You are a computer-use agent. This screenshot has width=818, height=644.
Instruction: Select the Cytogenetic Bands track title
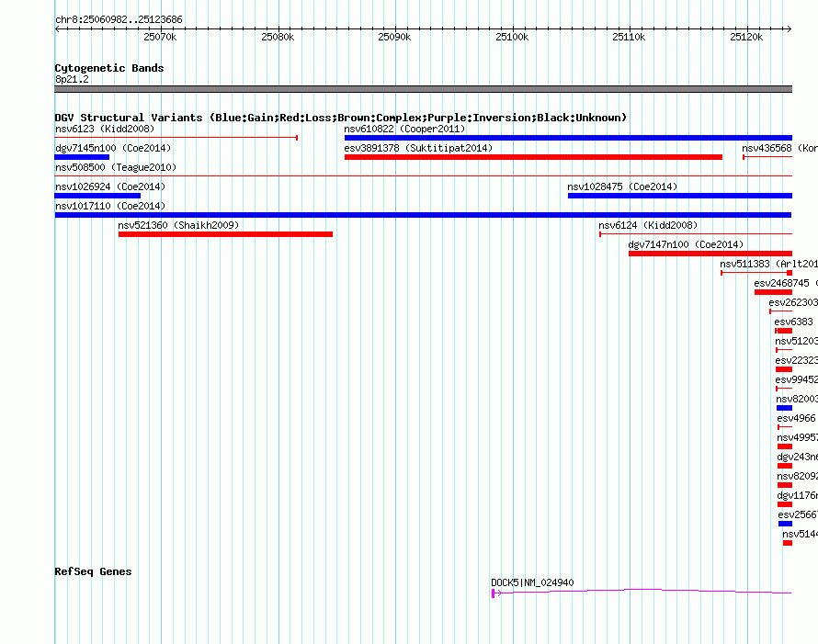pyautogui.click(x=109, y=68)
